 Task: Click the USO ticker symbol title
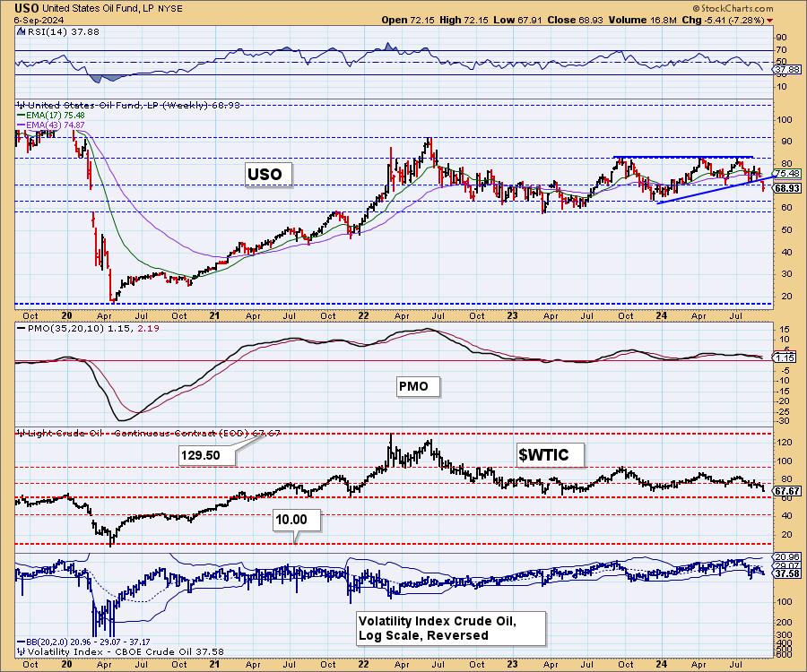[x=27, y=8]
